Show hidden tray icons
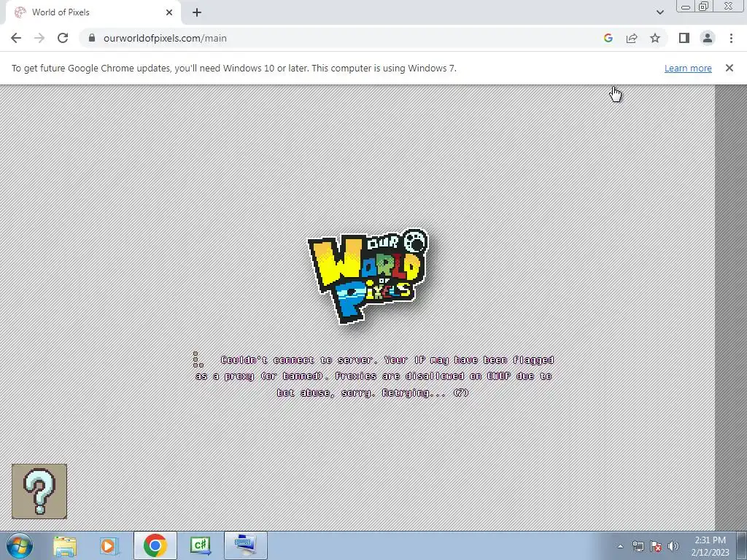Screen dimensions: 747x560 [x=620, y=546]
